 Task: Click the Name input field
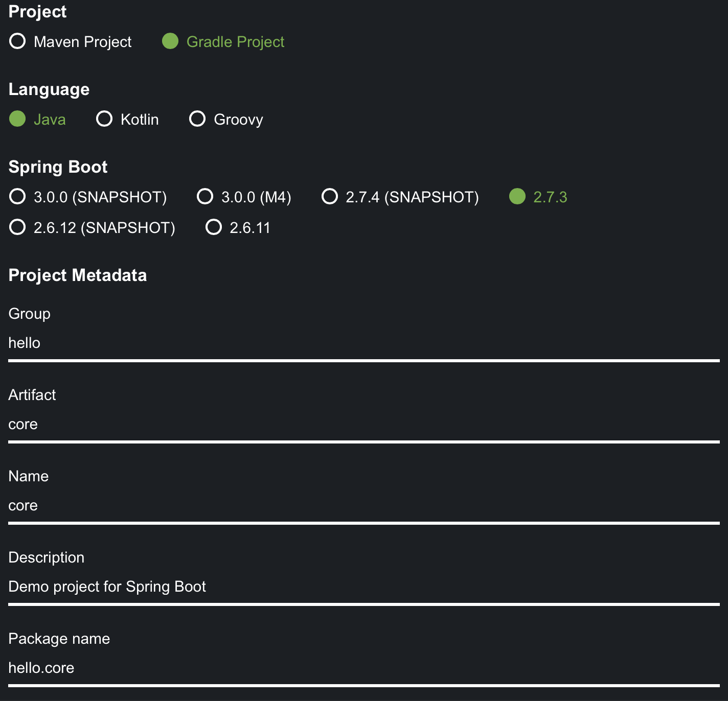364,506
